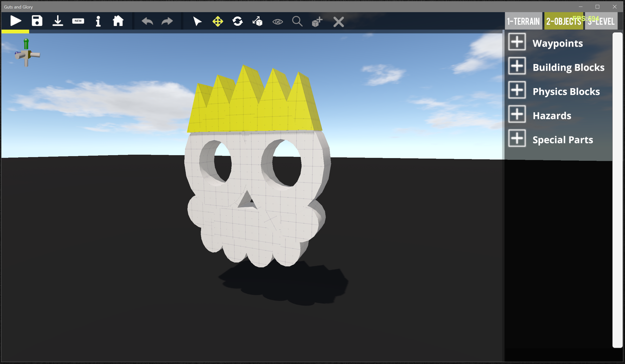Create a new level with the NEW icon
This screenshot has height=364, width=625.
[x=78, y=21]
